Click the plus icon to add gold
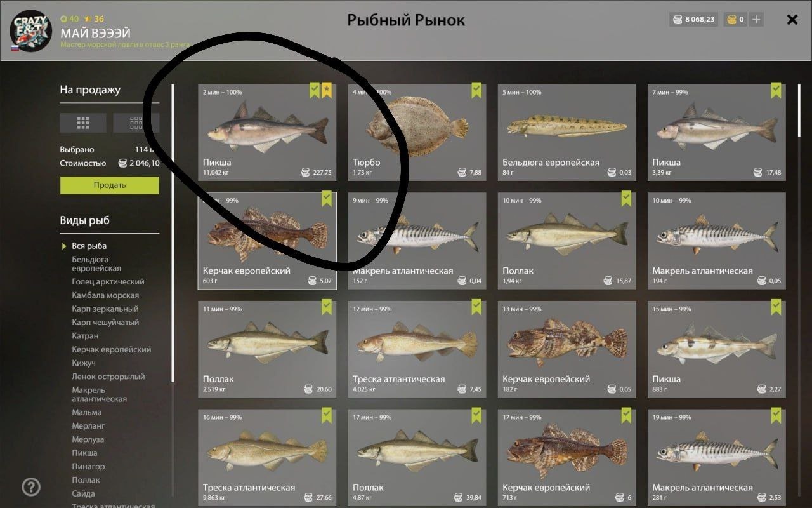Screen dimensions: 812x508 coord(756,20)
